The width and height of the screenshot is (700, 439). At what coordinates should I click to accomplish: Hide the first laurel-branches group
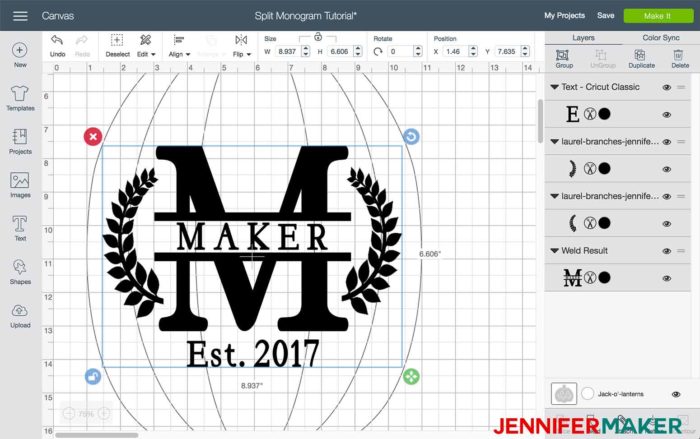[x=667, y=142]
